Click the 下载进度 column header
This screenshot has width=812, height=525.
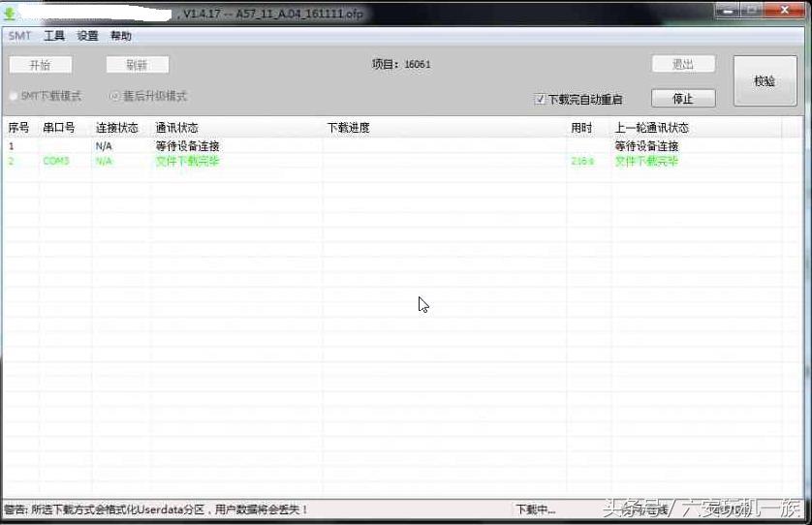tap(349, 128)
